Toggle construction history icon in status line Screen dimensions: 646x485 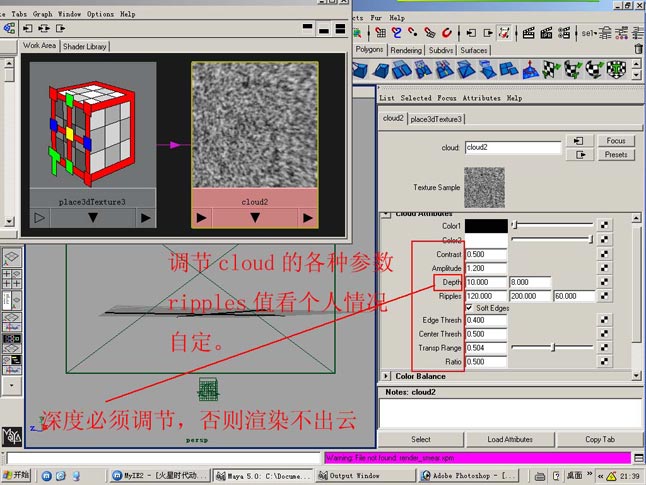point(504,33)
